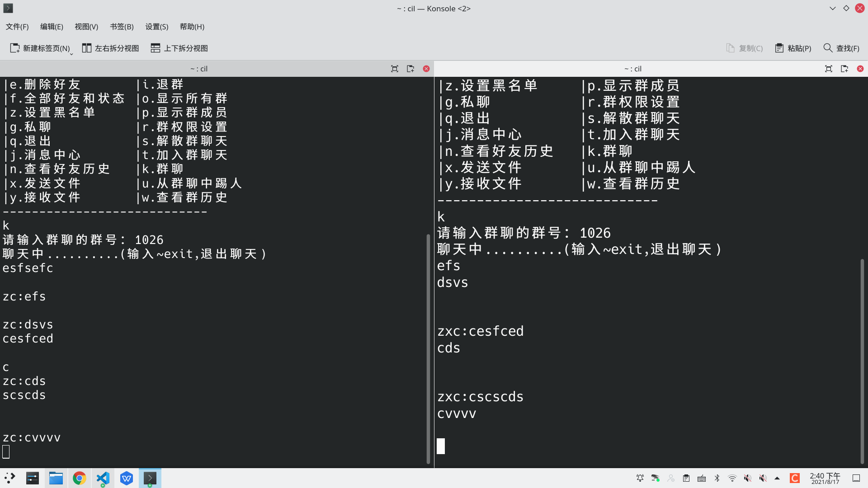Click 新建标签页(N) to open a new tab

coord(40,48)
